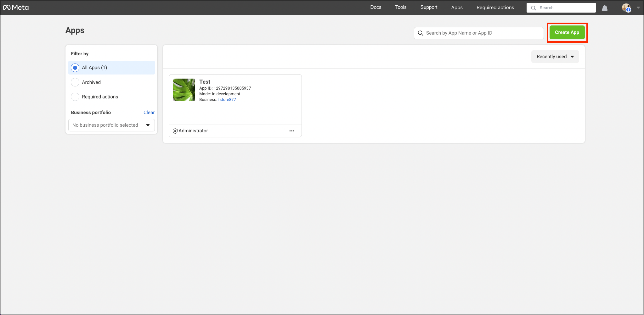644x315 pixels.
Task: Go to Apps in the top bar
Action: click(x=457, y=7)
